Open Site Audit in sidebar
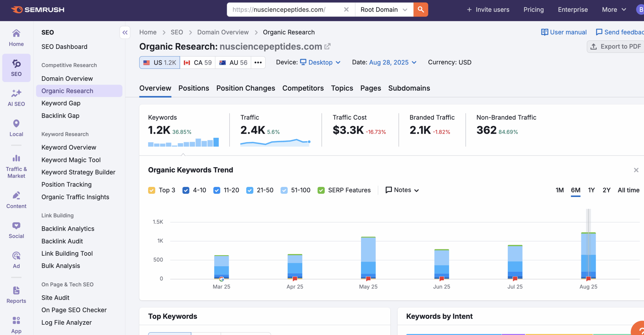The width and height of the screenshot is (644, 335). point(55,298)
